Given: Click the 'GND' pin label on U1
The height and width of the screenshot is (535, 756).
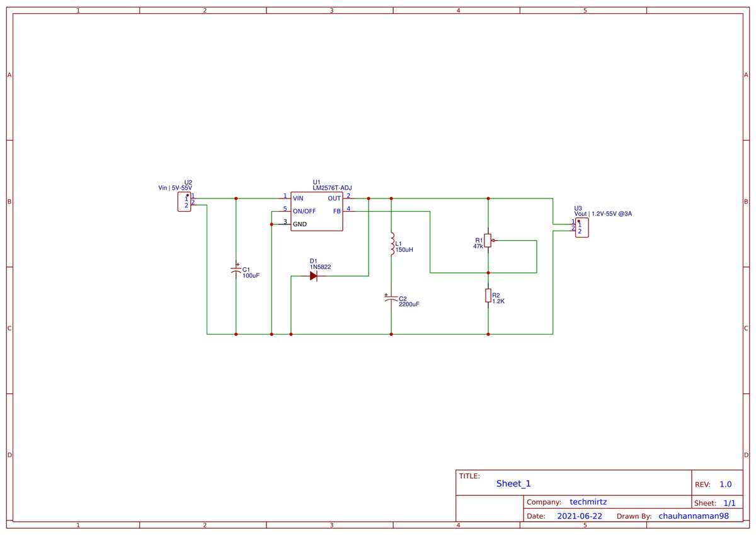Looking at the screenshot, I should [300, 224].
